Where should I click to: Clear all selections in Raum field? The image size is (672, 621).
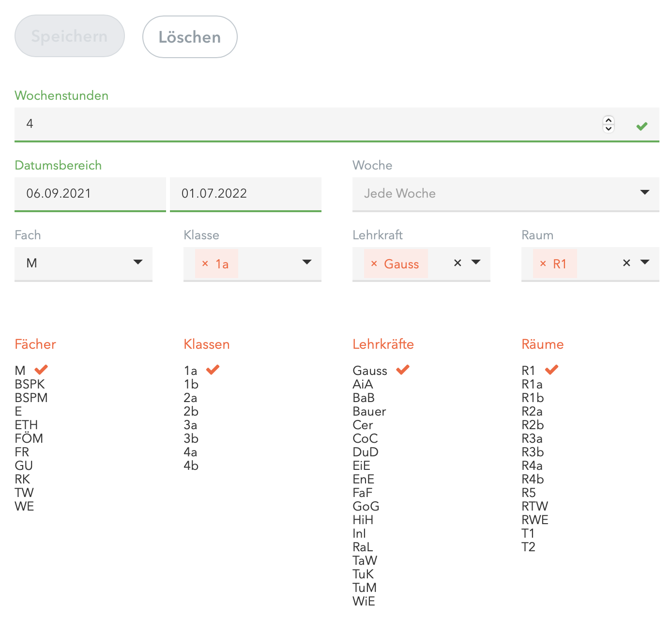click(626, 263)
